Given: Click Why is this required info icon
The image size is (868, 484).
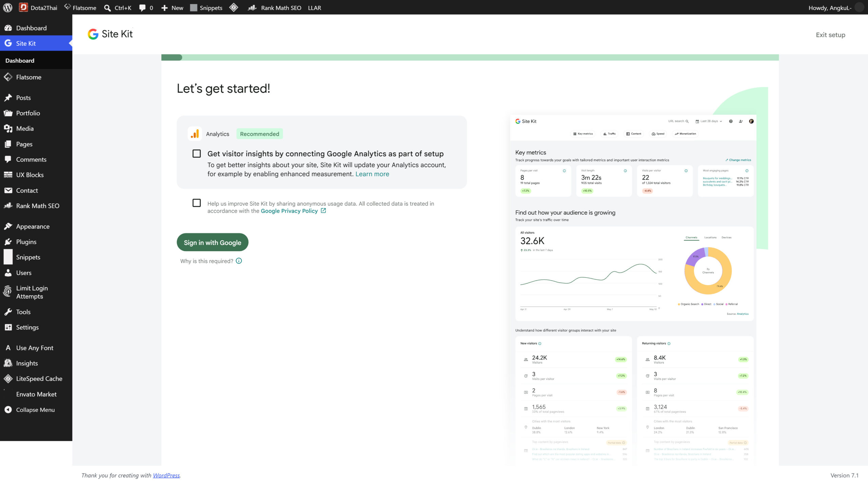Looking at the screenshot, I should [x=239, y=260].
